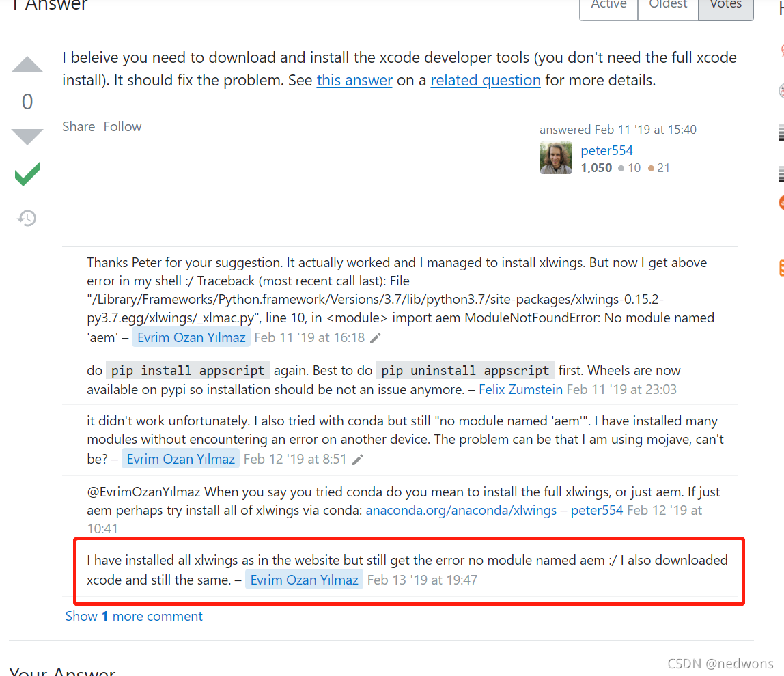Click the edit pencil beside Feb 12 8:51 comment
The width and height of the screenshot is (784, 676).
357,460
